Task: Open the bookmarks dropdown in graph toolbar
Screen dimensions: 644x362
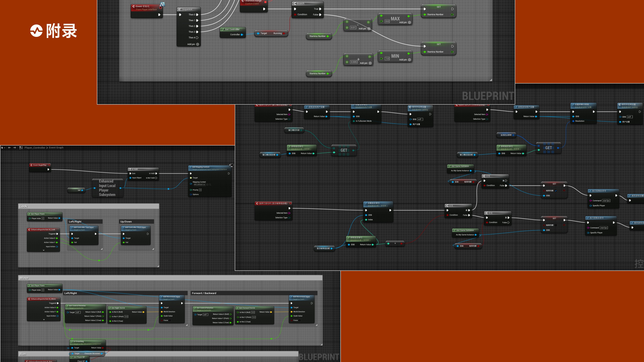Action: point(3,148)
